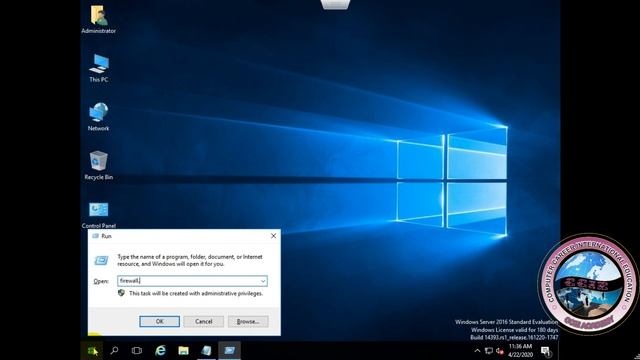Click the Run dialog title bar icon
The width and height of the screenshot is (640, 360).
(95, 236)
